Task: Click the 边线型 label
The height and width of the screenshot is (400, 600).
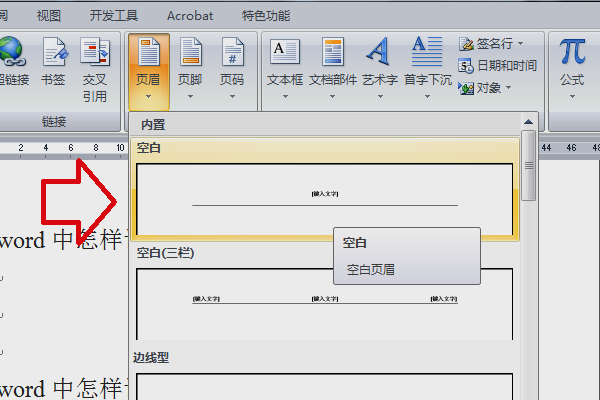Action: (151, 358)
